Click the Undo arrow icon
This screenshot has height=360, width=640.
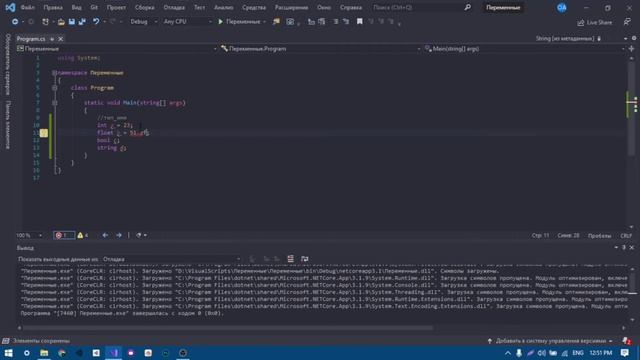tap(96, 22)
